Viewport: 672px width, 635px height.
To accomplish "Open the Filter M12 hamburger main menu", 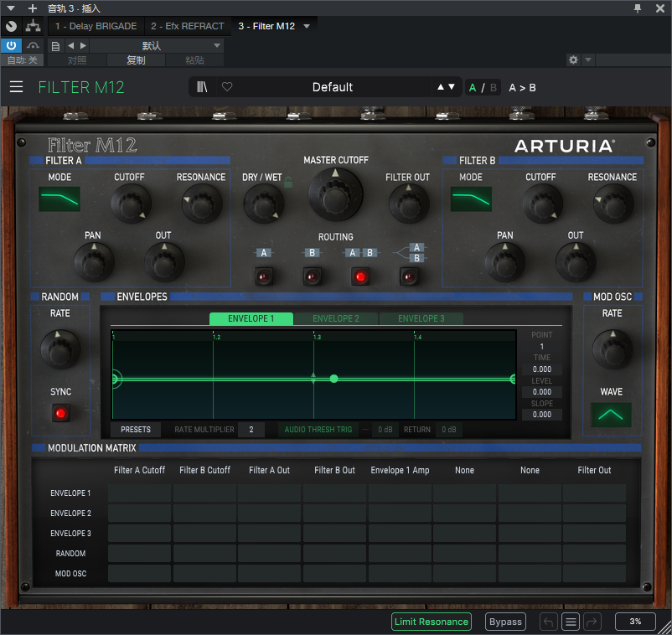I will pyautogui.click(x=16, y=87).
